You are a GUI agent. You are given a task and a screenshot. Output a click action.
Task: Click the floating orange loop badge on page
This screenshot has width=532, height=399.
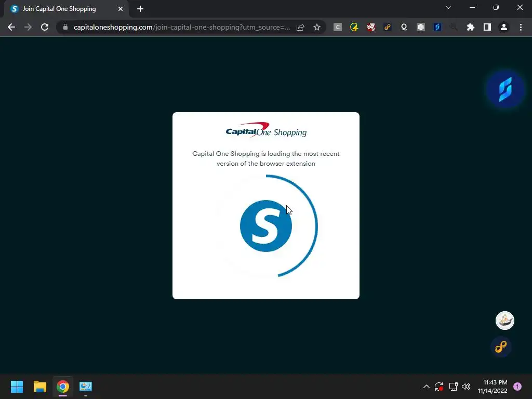pyautogui.click(x=501, y=347)
